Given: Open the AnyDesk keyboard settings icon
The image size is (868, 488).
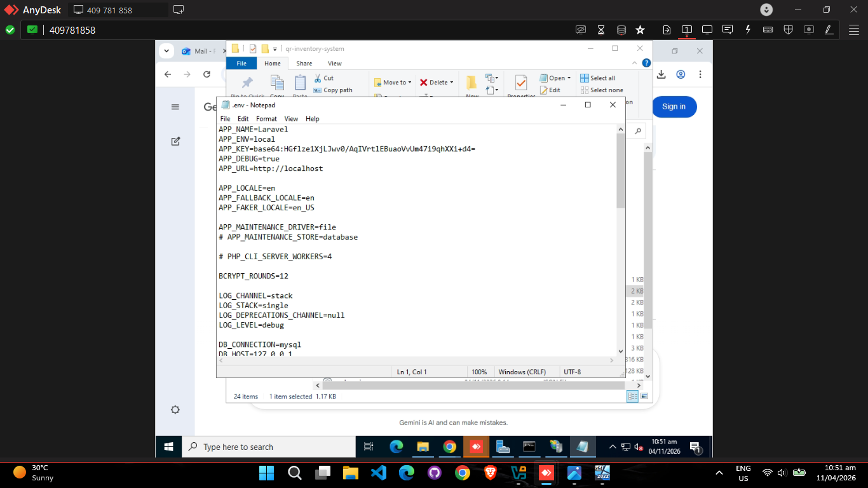Looking at the screenshot, I should pyautogui.click(x=768, y=30).
